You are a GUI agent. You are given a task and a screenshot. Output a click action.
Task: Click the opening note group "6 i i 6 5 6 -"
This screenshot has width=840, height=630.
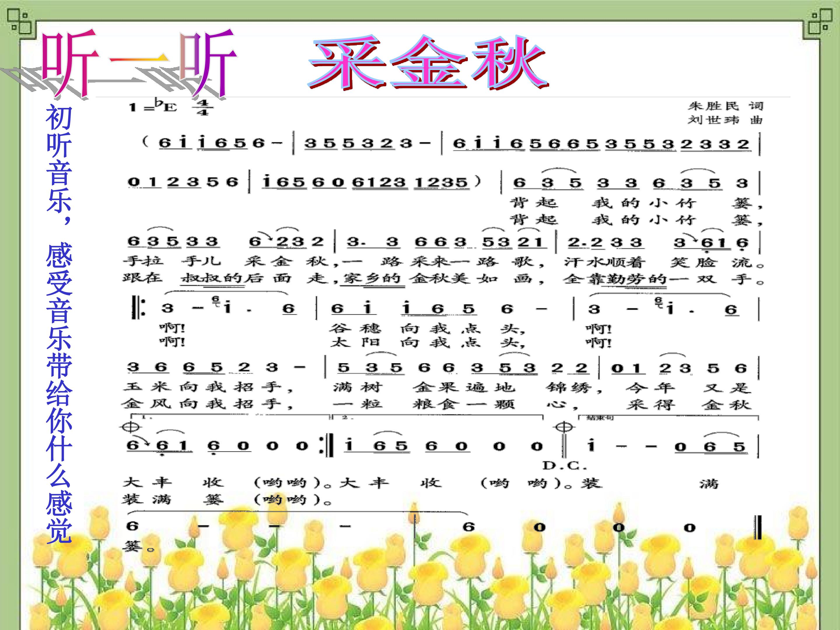pos(220,143)
